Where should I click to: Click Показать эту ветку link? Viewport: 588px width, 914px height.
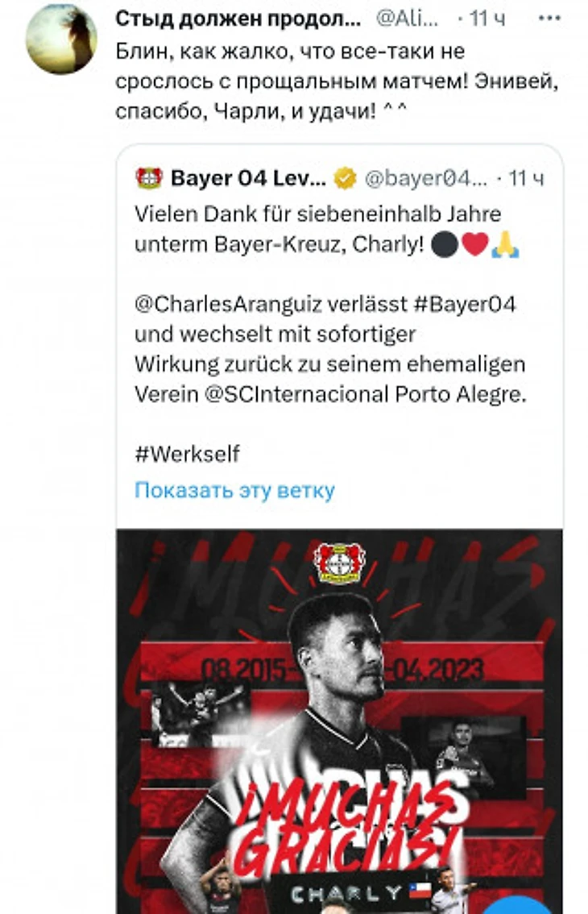coord(234,490)
